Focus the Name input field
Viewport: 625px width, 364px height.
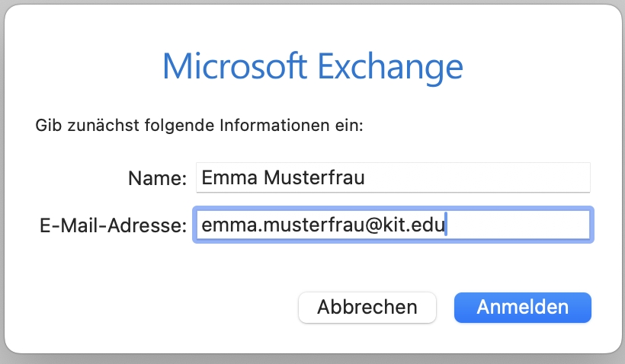[393, 178]
